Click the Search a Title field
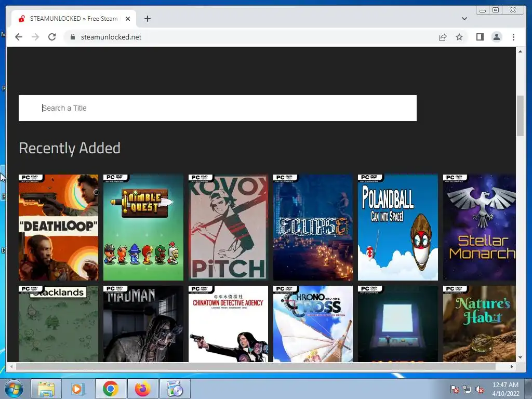This screenshot has width=532, height=399. [218, 108]
